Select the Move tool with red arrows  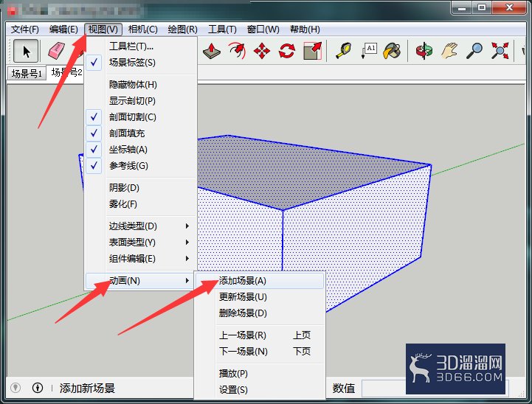click(262, 51)
